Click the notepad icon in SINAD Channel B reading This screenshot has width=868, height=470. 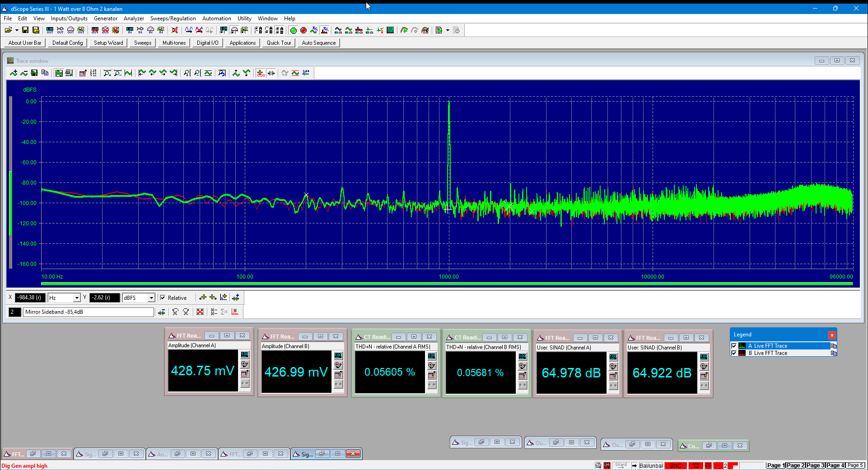704,376
